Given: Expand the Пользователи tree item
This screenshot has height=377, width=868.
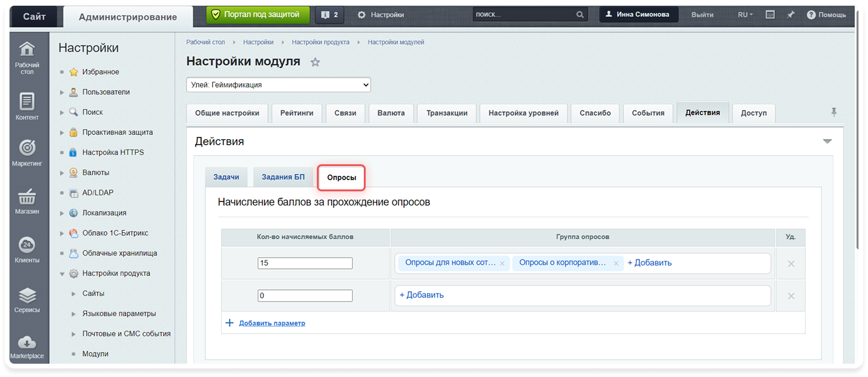Looking at the screenshot, I should pyautogui.click(x=62, y=93).
